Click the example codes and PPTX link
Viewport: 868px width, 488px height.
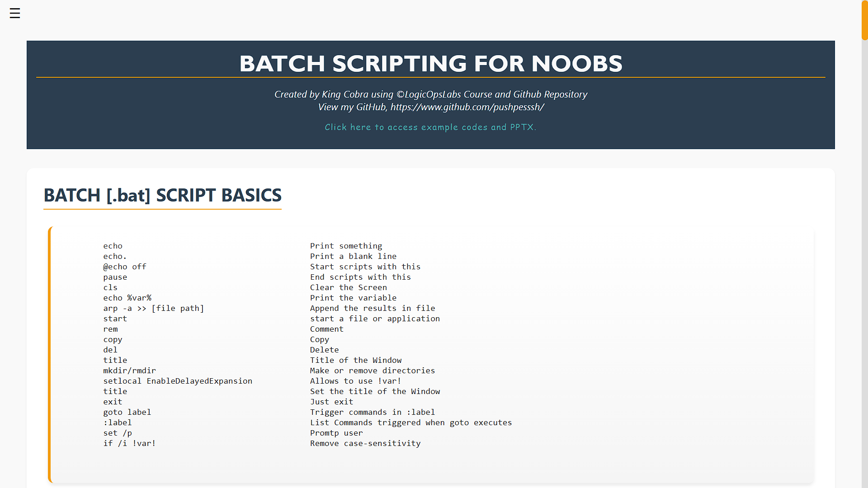(430, 127)
